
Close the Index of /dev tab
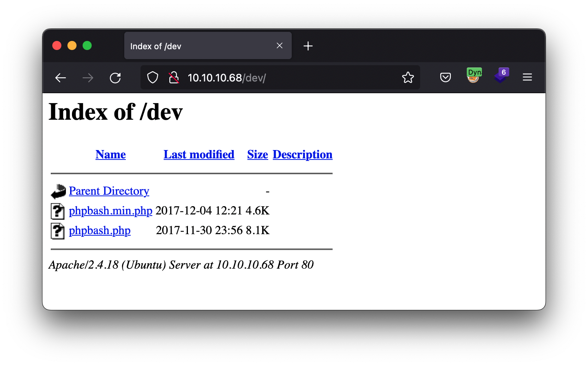[280, 45]
